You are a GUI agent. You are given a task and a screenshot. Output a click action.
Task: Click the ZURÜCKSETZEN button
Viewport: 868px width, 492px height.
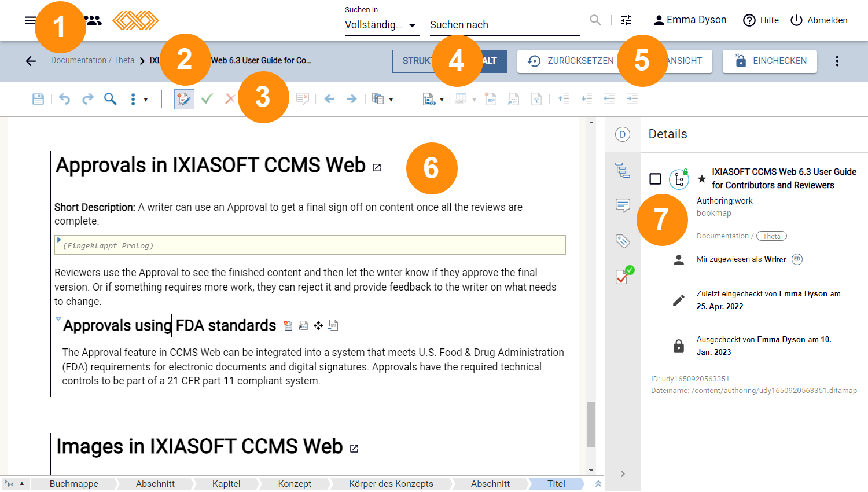click(x=571, y=61)
